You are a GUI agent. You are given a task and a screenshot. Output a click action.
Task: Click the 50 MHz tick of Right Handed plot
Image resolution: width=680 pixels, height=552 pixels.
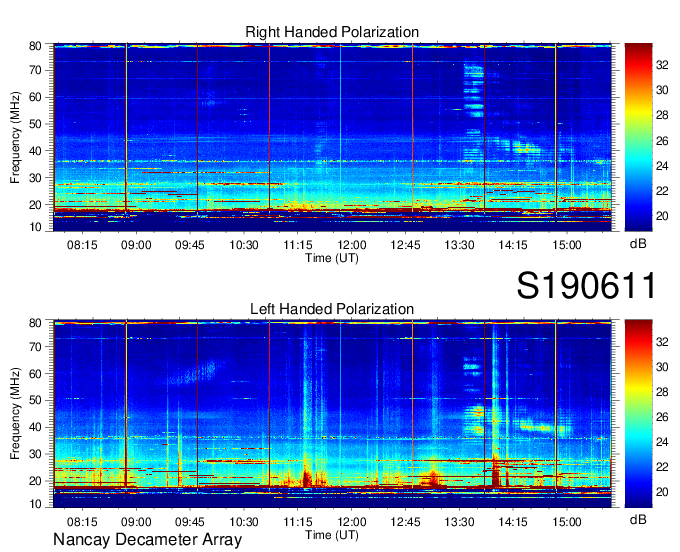36,124
